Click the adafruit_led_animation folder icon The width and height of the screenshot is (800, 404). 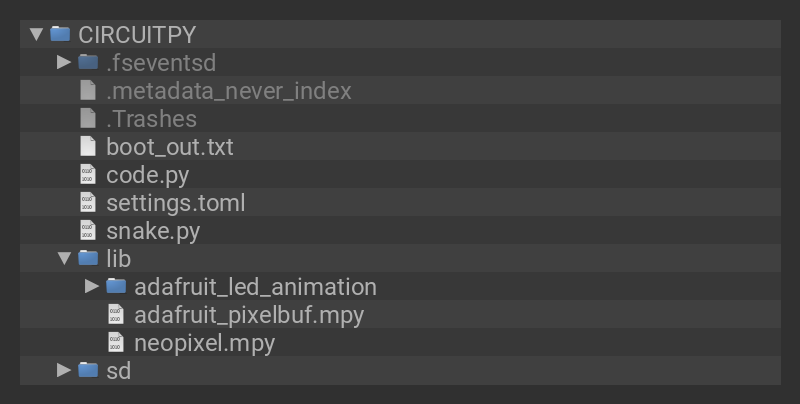point(116,286)
